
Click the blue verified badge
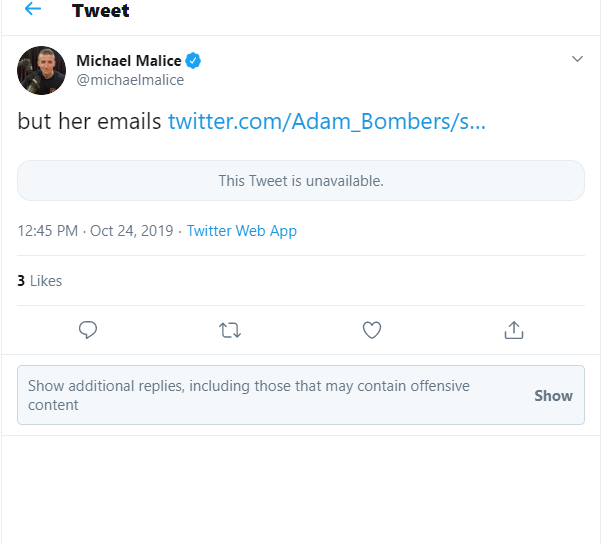pos(193,61)
